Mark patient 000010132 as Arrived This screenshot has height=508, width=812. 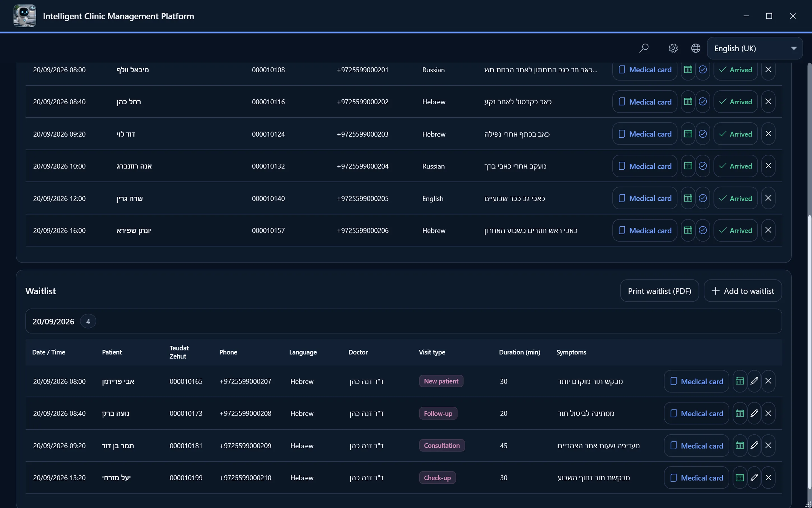click(x=736, y=166)
